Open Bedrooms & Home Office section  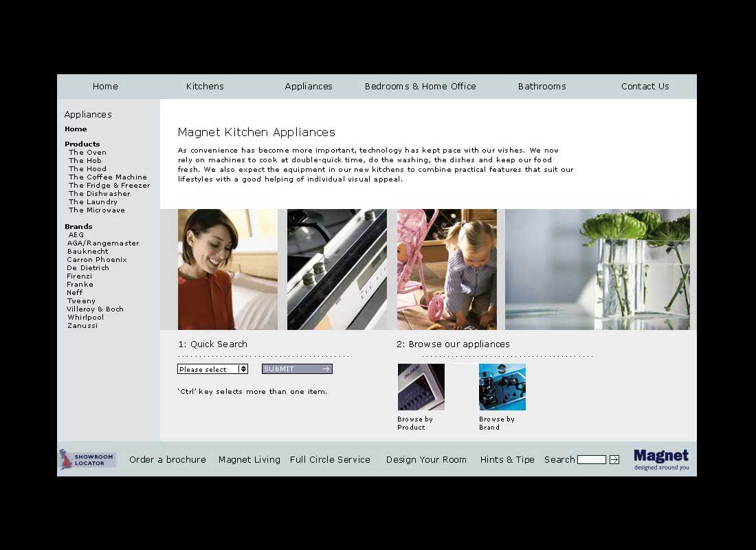pyautogui.click(x=421, y=87)
